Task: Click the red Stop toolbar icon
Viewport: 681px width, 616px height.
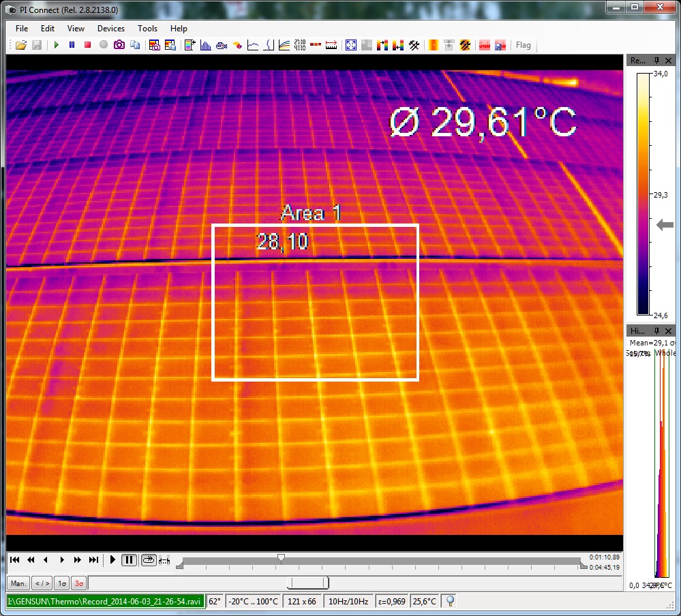Action: click(x=87, y=45)
